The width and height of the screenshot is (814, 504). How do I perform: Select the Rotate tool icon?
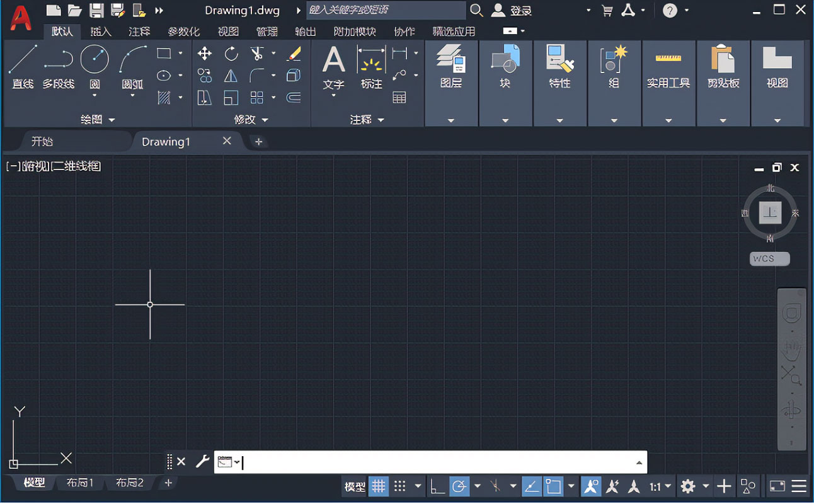pyautogui.click(x=231, y=54)
